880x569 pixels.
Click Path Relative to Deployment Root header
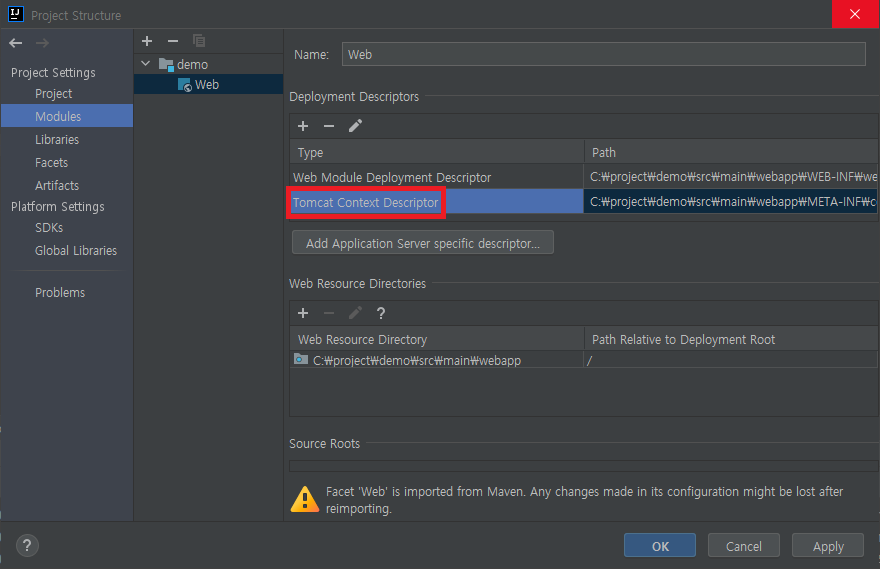(731, 339)
